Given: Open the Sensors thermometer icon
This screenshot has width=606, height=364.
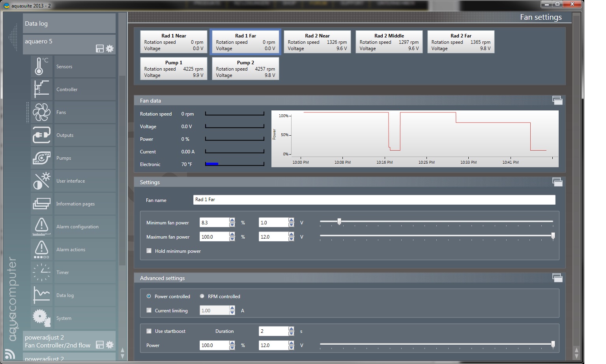Looking at the screenshot, I should click(x=41, y=66).
